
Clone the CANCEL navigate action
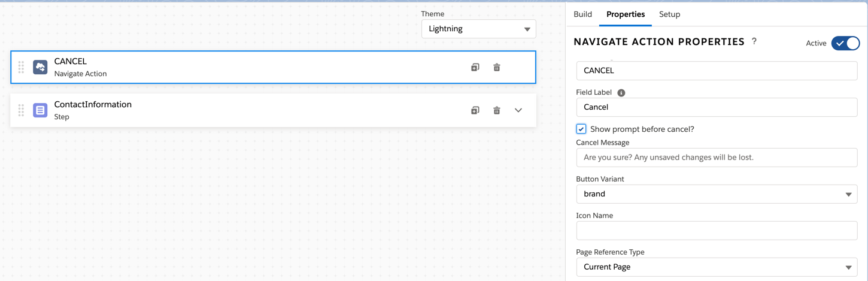coord(475,67)
